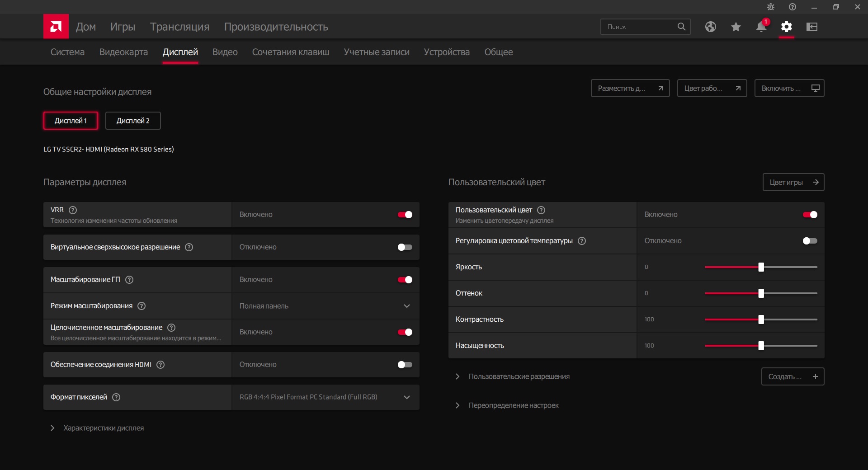Open favorites star icon

736,27
